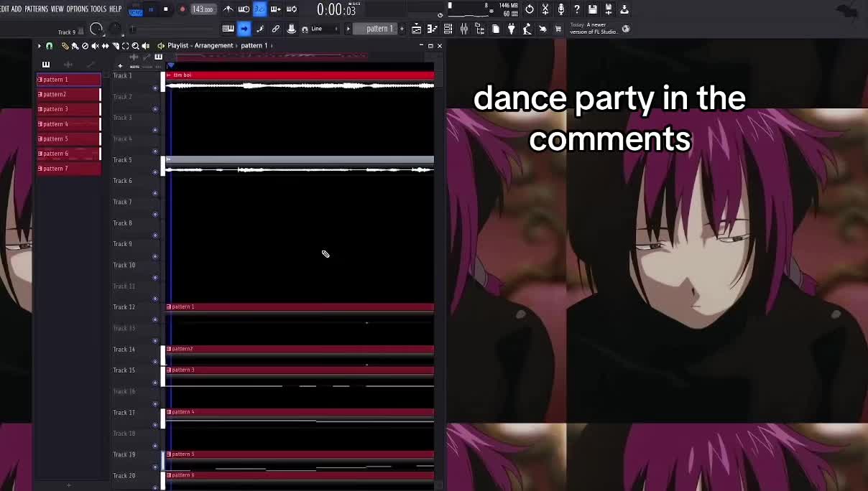868x491 pixels.
Task: Select the Slip tool in playlist
Action: point(105,46)
